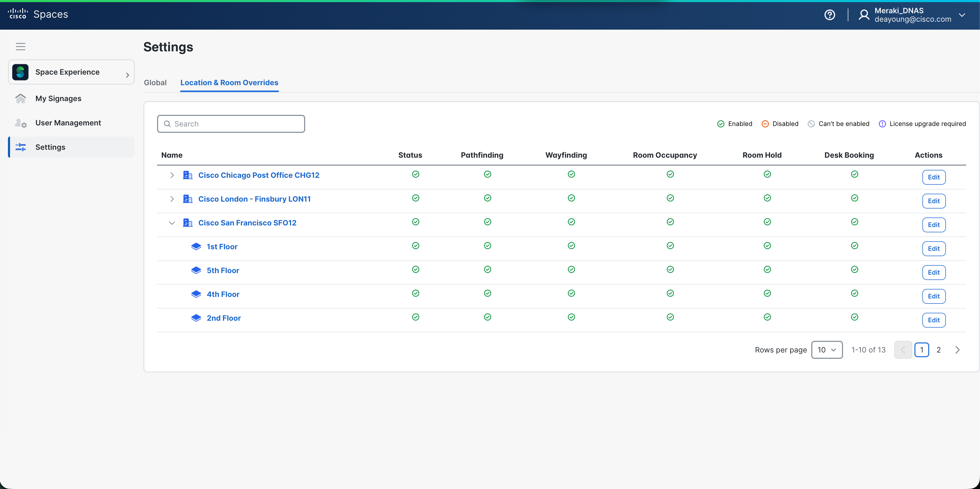This screenshot has width=980, height=489.
Task: Click the My Signages home icon
Action: tap(21, 98)
